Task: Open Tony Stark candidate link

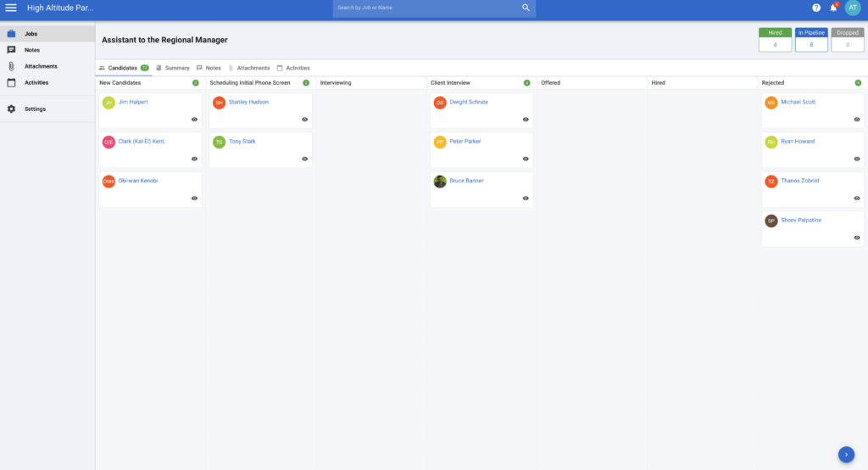Action: tap(242, 142)
